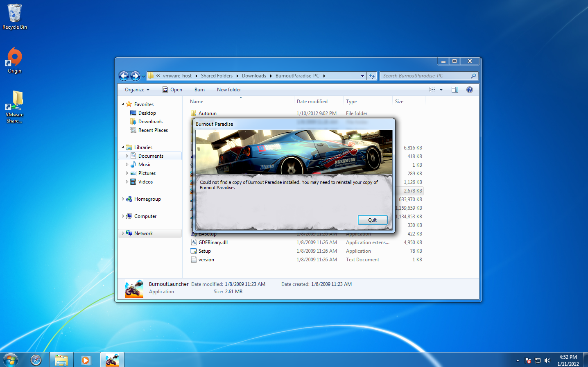Sort by Date modified column header

tap(319, 102)
